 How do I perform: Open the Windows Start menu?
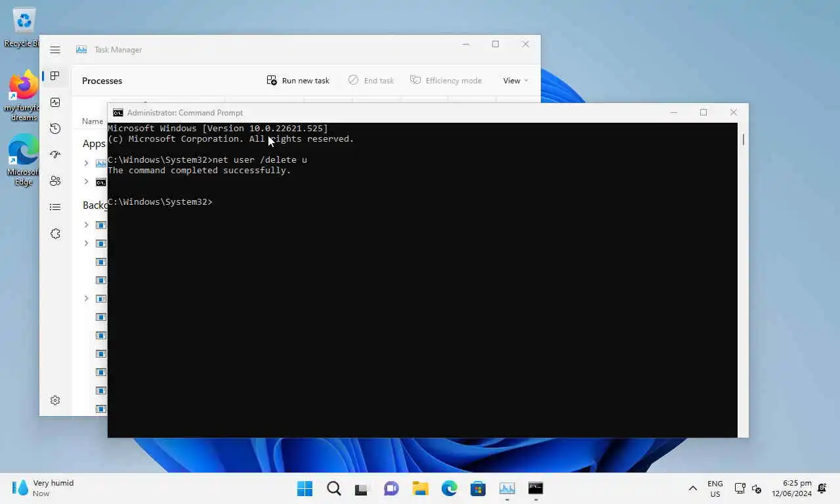[304, 488]
